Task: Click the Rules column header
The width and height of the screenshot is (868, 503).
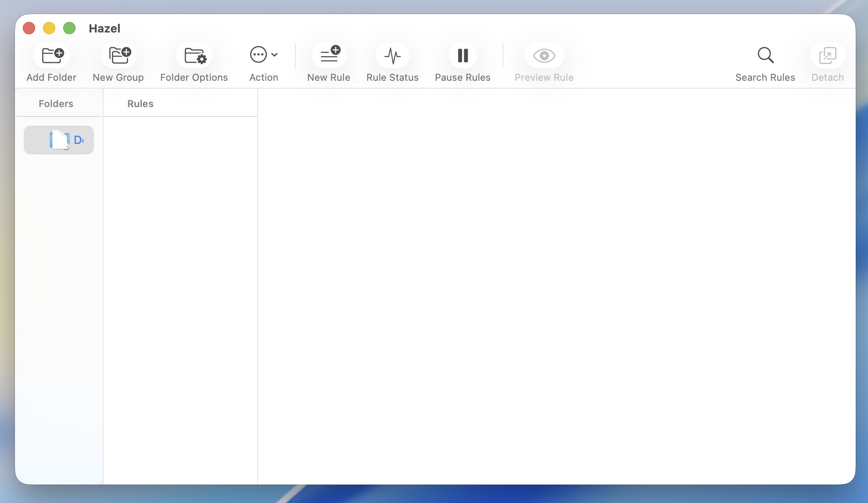Action: click(x=140, y=104)
